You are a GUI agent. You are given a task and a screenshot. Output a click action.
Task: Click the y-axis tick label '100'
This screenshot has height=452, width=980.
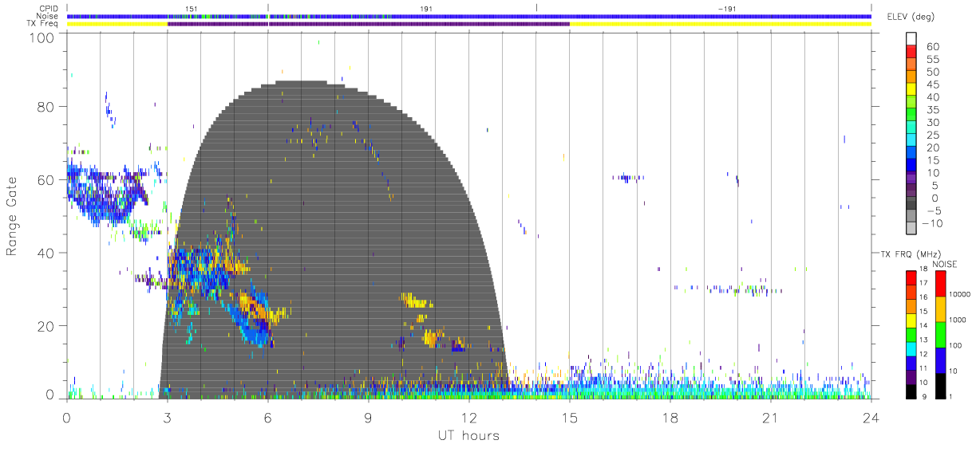tap(44, 37)
